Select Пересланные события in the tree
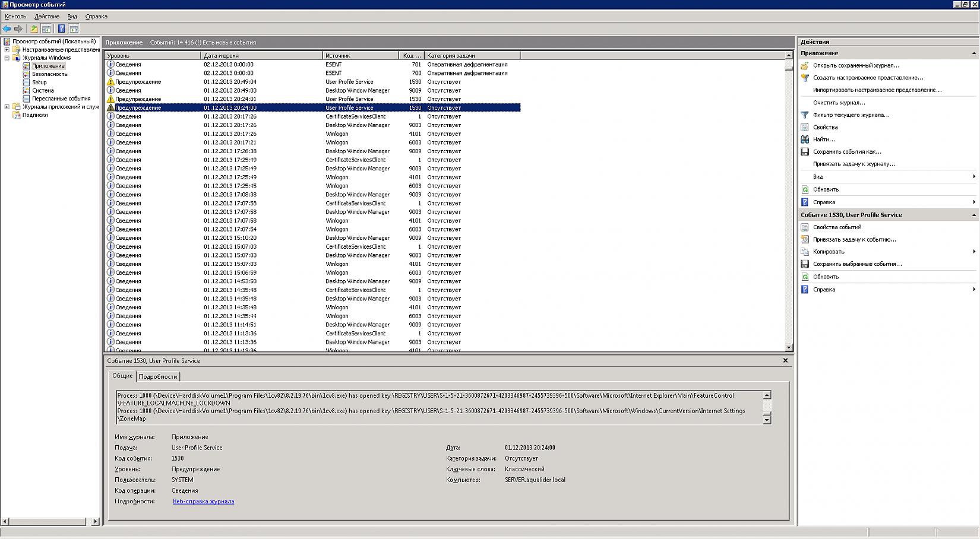 point(61,99)
